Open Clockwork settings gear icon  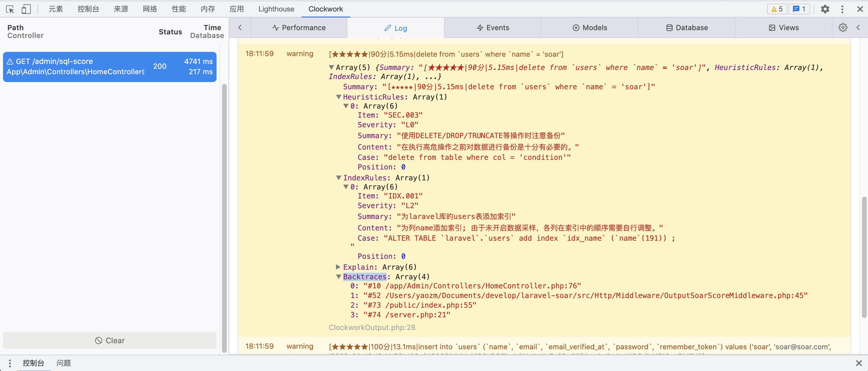click(x=842, y=28)
